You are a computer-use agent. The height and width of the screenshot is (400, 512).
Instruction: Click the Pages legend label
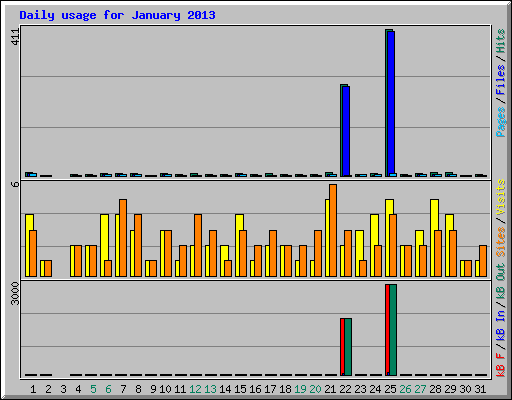(x=500, y=122)
